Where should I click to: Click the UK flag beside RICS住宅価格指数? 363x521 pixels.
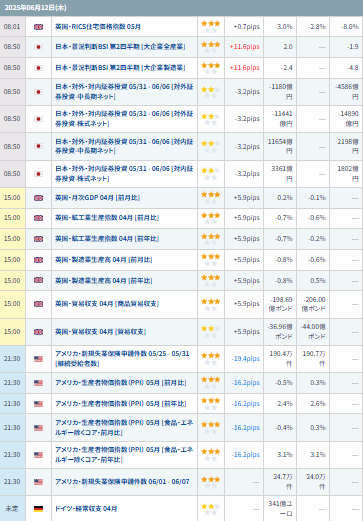coord(38,27)
